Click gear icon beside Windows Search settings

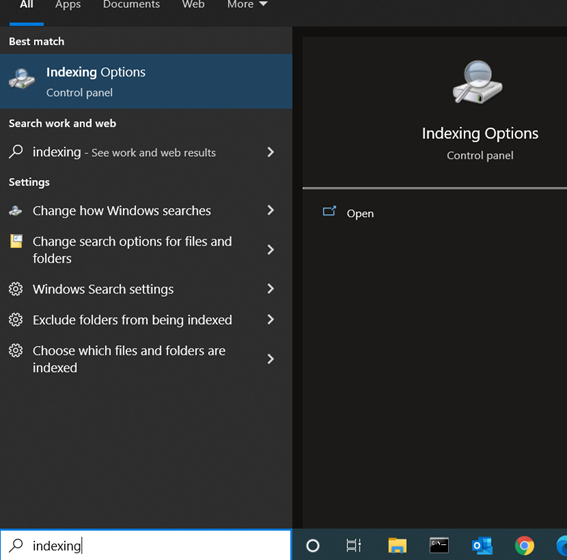[16, 289]
